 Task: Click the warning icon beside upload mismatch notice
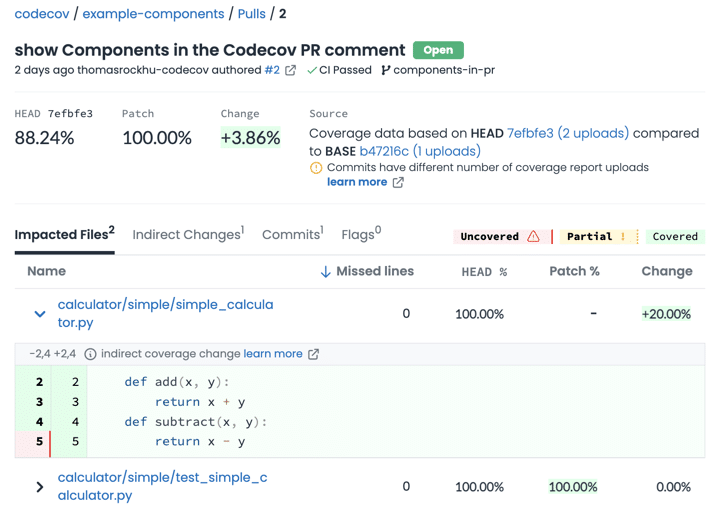316,168
